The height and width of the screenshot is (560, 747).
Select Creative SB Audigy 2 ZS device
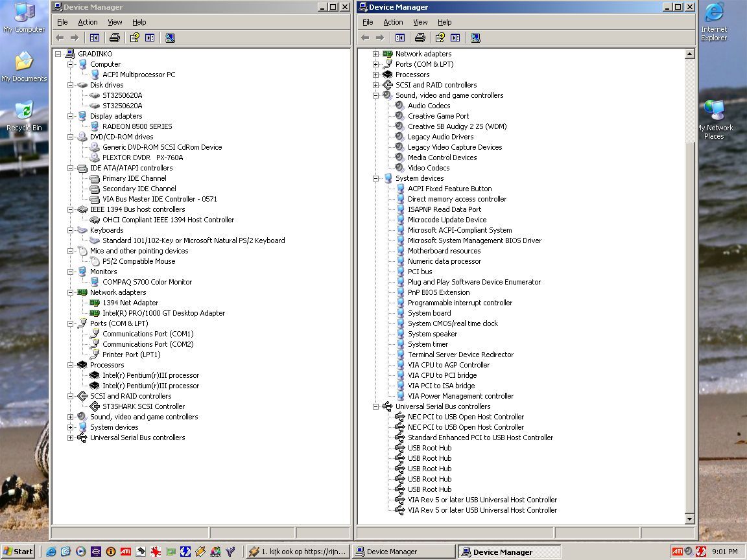456,126
